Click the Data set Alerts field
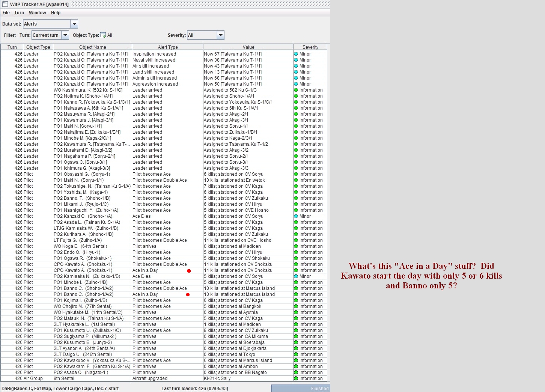 click(47, 24)
